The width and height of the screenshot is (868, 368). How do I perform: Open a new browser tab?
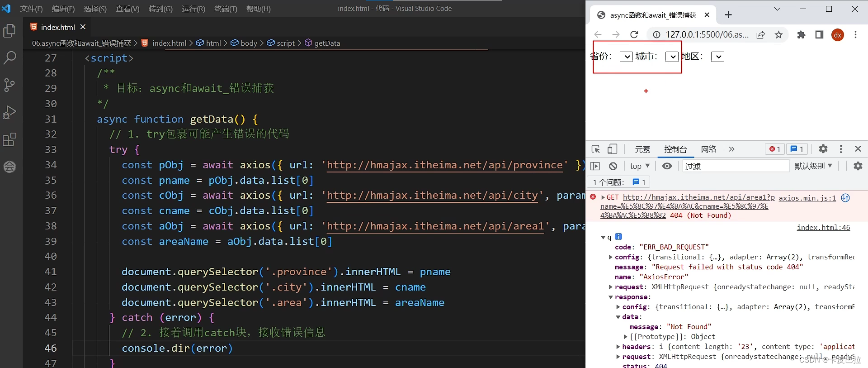[x=728, y=15]
